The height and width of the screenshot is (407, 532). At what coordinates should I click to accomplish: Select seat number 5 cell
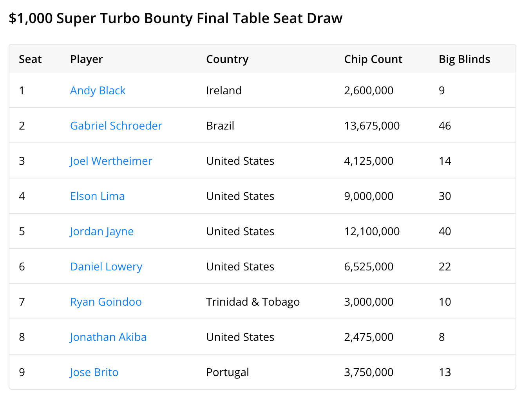click(x=22, y=231)
